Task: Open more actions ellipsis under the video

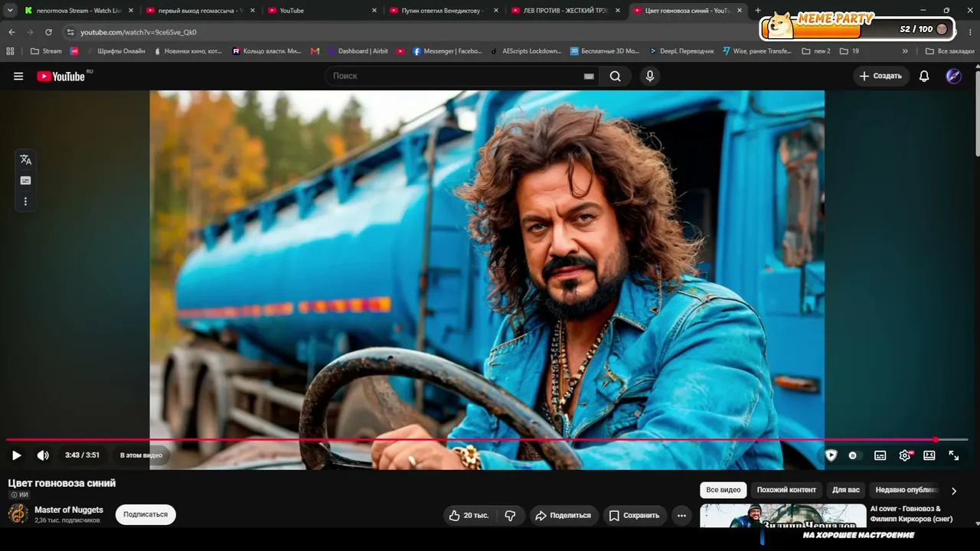Action: point(681,516)
